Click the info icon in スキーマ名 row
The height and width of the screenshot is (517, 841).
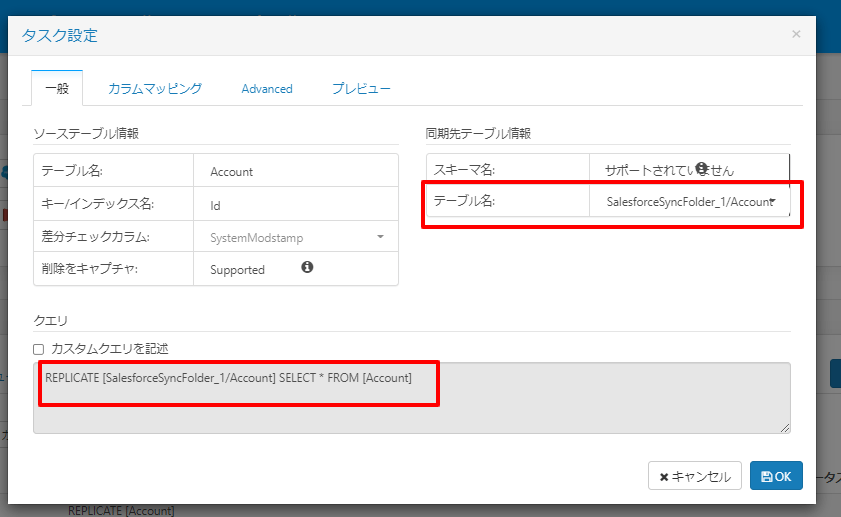point(702,168)
